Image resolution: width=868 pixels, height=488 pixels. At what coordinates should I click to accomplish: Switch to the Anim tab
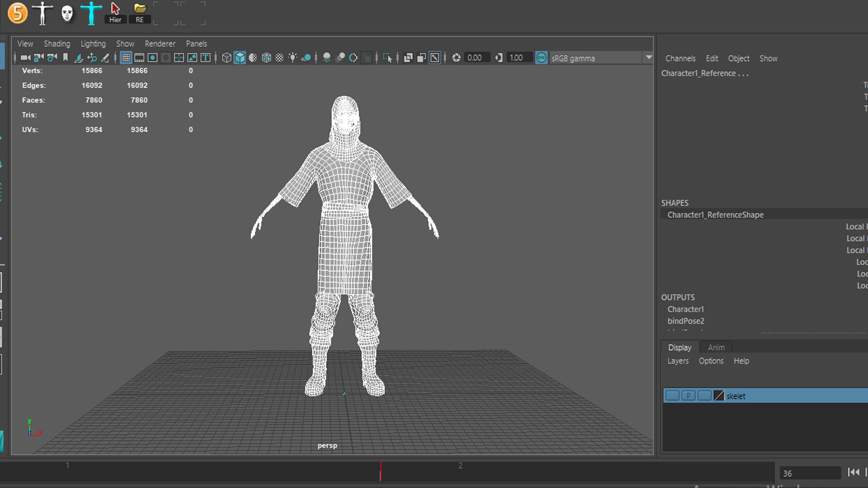tap(716, 347)
